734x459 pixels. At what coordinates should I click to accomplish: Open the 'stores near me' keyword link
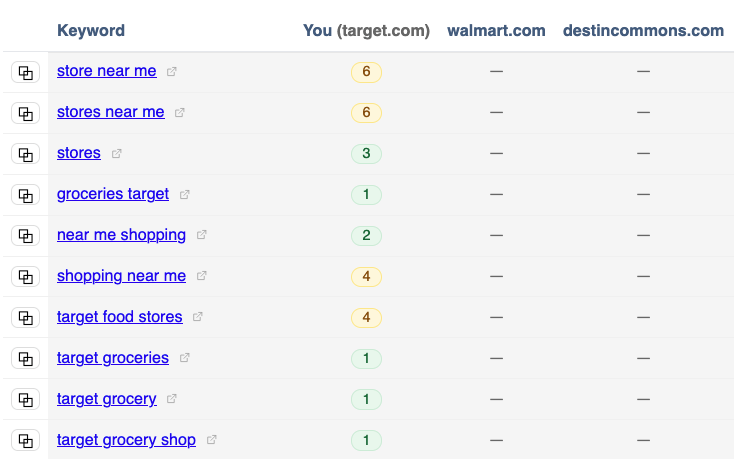click(x=111, y=112)
